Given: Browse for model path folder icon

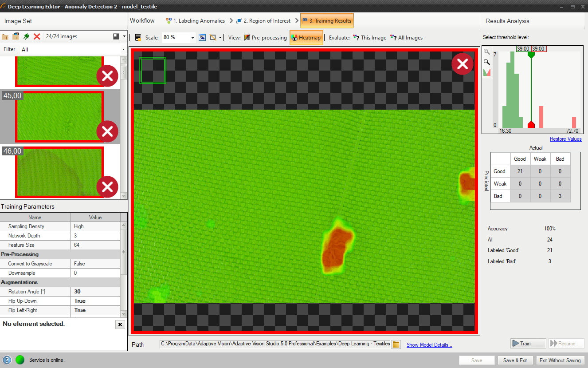Looking at the screenshot, I should pyautogui.click(x=396, y=344).
